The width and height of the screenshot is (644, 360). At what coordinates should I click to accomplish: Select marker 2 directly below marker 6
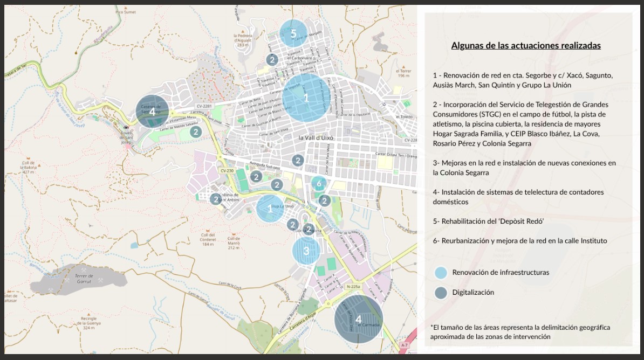[x=325, y=200]
